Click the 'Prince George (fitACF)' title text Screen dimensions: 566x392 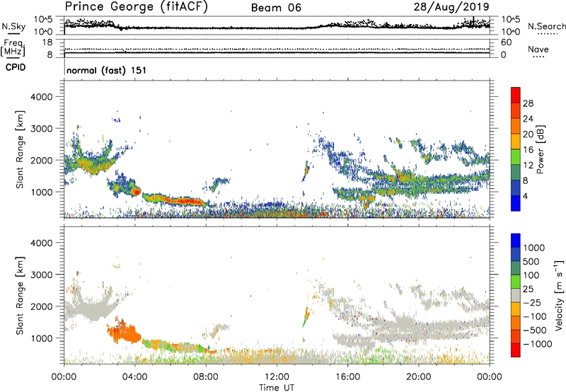136,7
